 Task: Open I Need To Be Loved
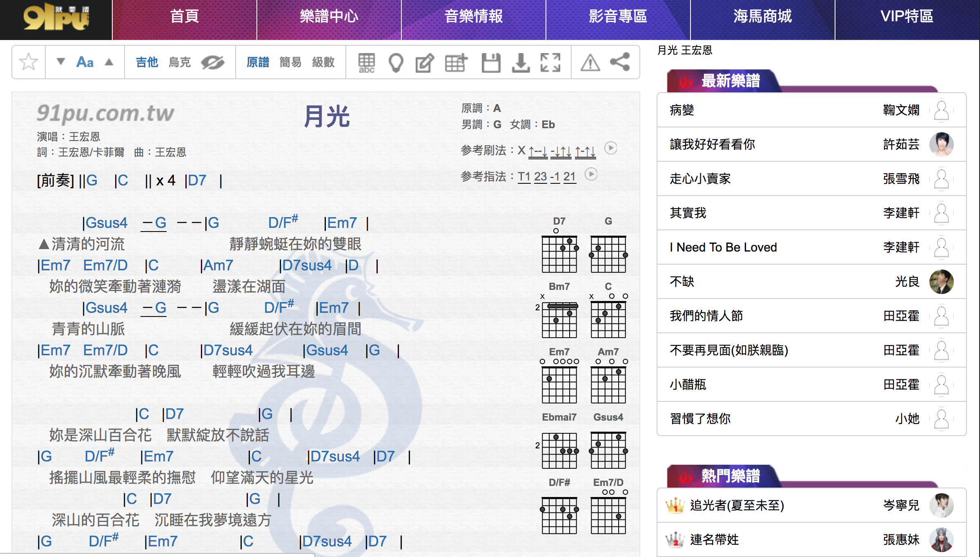(x=811, y=247)
